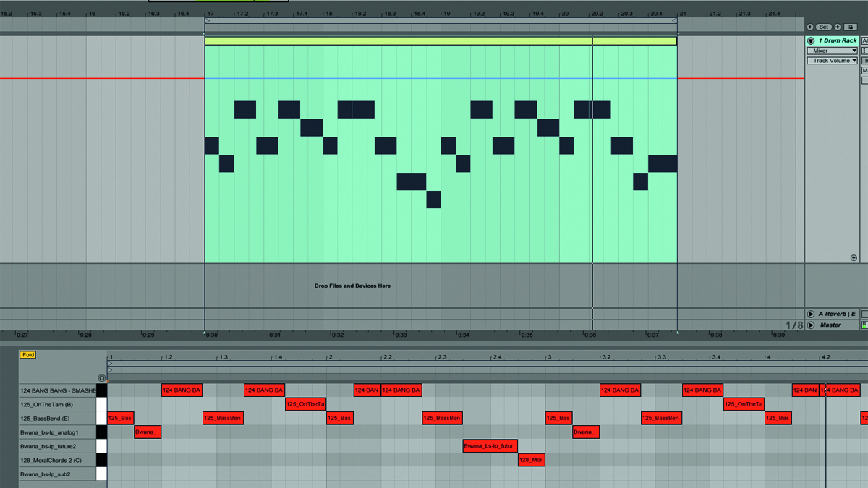The image size is (868, 488).
Task: Click the Set locator button
Action: click(x=824, y=27)
